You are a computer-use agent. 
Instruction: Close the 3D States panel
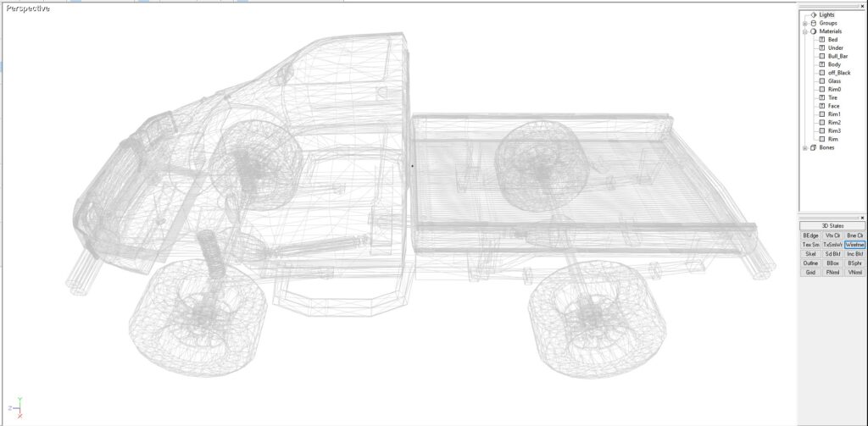(x=862, y=218)
